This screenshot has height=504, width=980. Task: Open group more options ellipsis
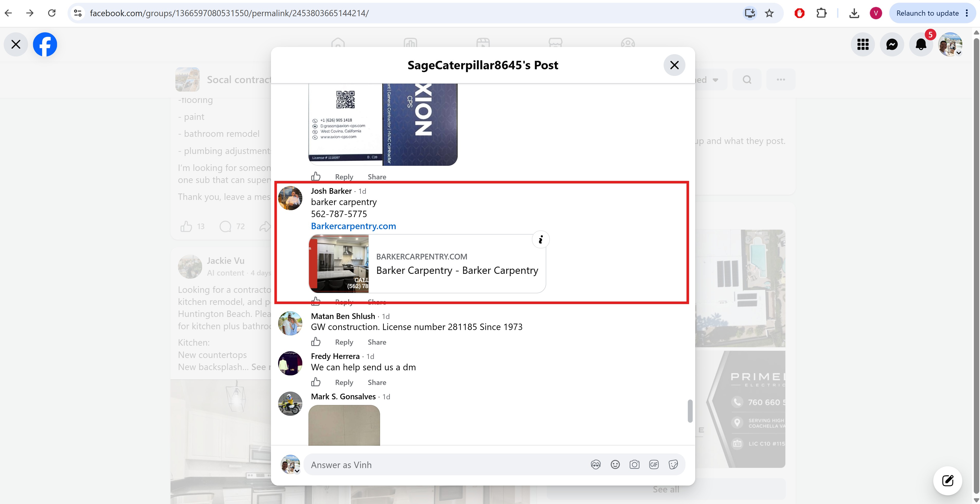coord(781,80)
